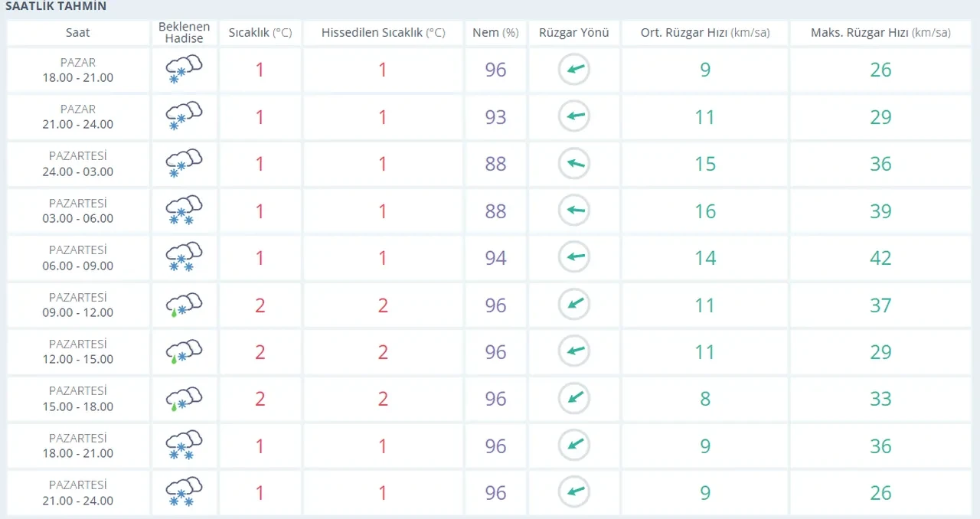Click the Saat column header
980x519 pixels.
click(77, 33)
